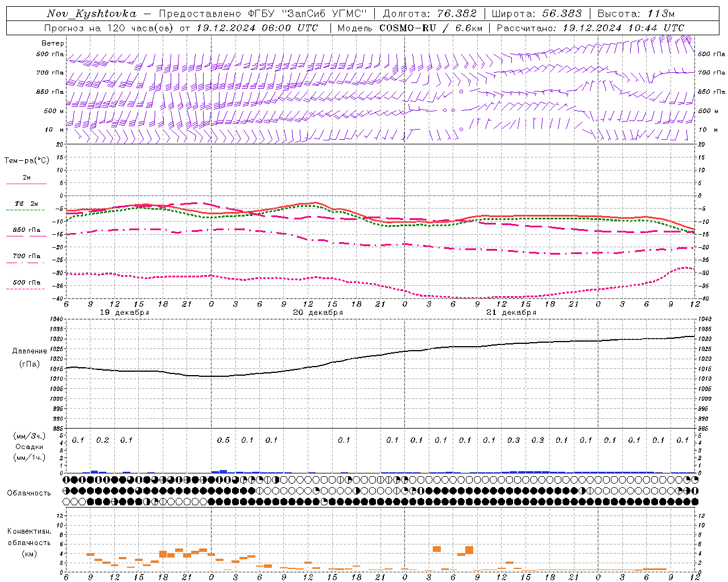Select the Облачность cloud cover label

tap(29, 493)
